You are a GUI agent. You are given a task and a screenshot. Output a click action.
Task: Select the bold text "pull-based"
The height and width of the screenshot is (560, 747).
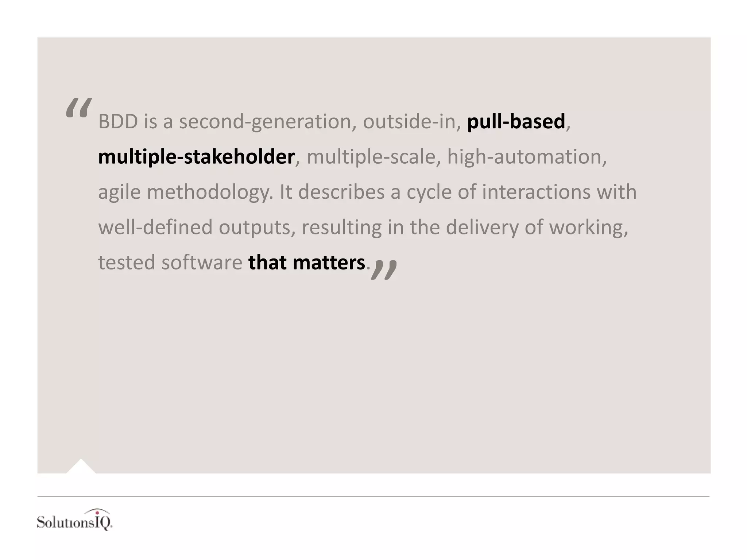(516, 121)
